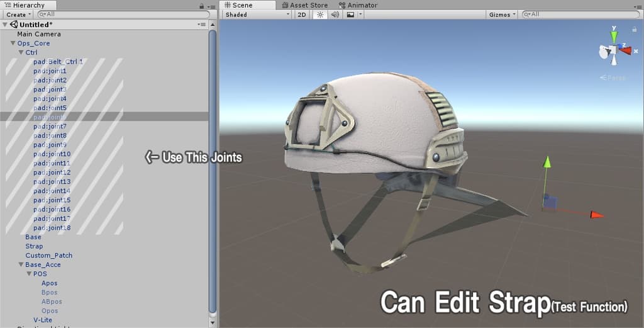Select the Hierarchy tab
This screenshot has width=644, height=328.
pyautogui.click(x=29, y=5)
